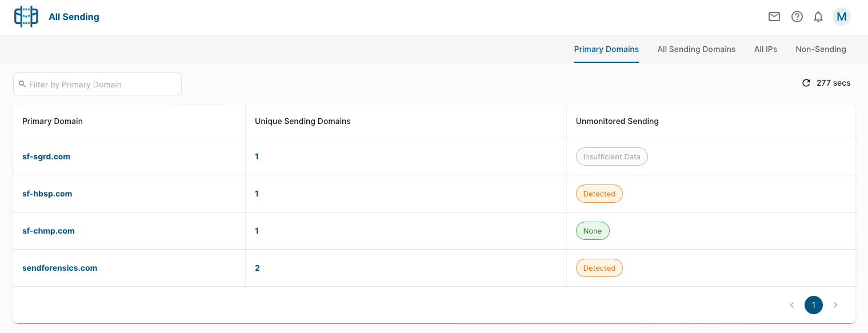868x333 pixels.
Task: Open the mail envelope icon
Action: [774, 17]
